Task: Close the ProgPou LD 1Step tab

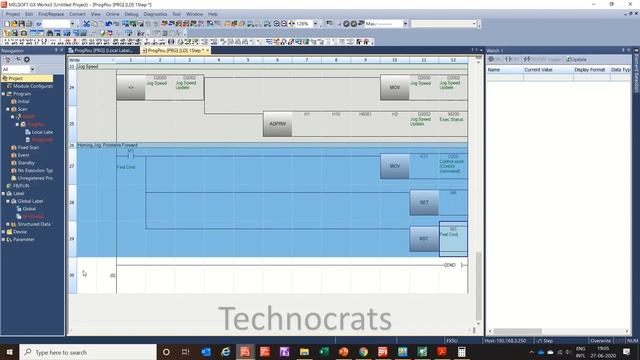Action: (207, 50)
